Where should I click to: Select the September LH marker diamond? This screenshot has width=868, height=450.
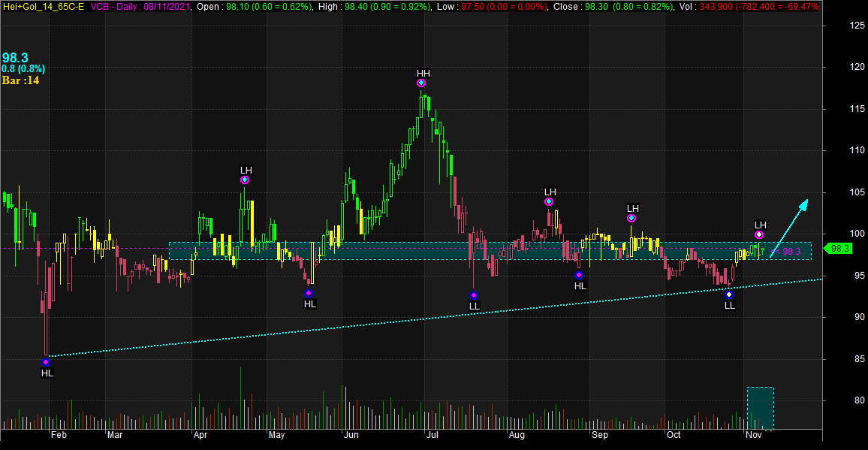[631, 218]
